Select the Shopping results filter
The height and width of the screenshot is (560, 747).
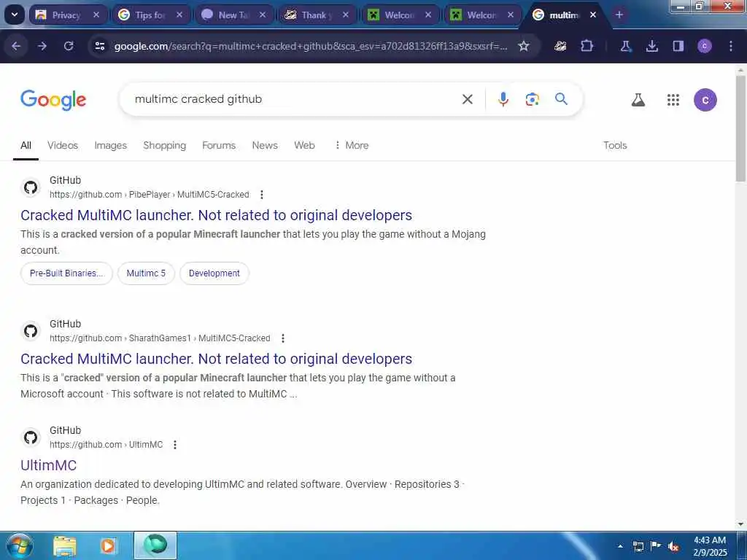pos(164,145)
